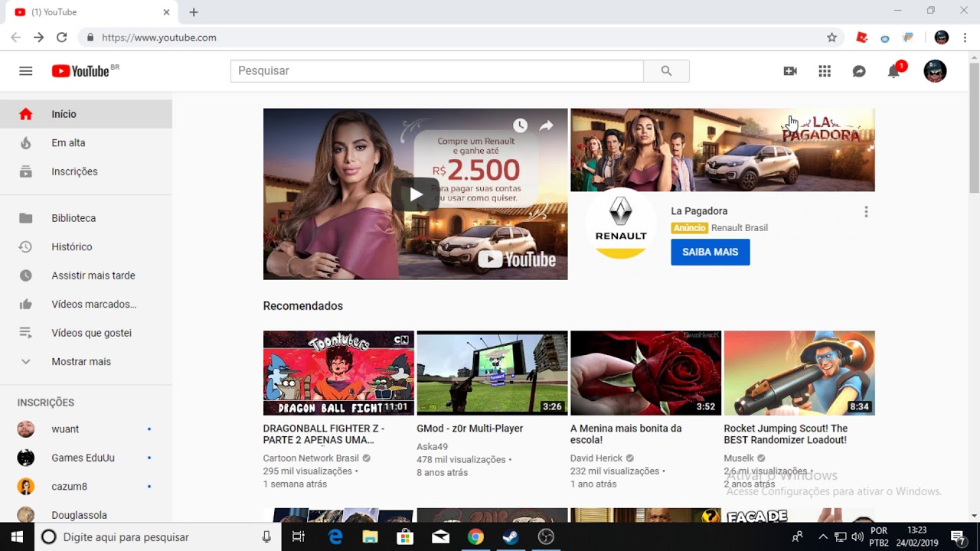980x551 pixels.
Task: Open Vídeos que gostei playlist
Action: (86, 333)
